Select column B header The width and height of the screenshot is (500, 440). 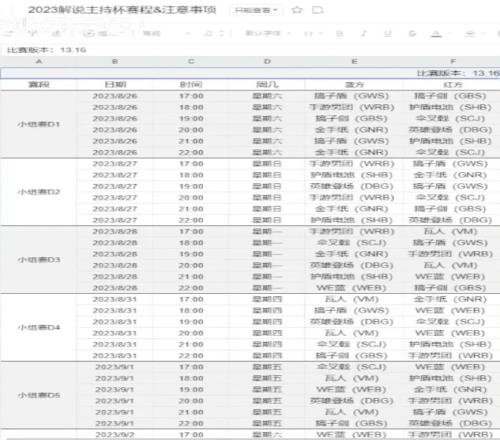coord(115,61)
